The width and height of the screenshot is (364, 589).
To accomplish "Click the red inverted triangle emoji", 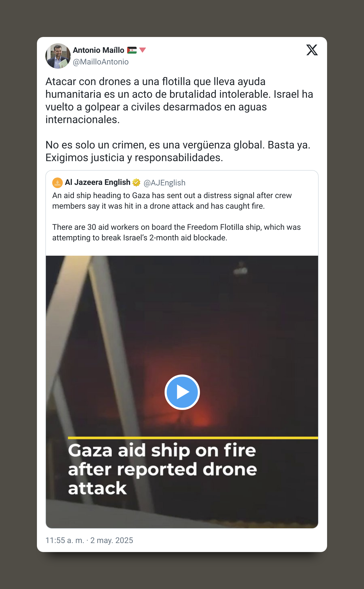I will pyautogui.click(x=142, y=50).
